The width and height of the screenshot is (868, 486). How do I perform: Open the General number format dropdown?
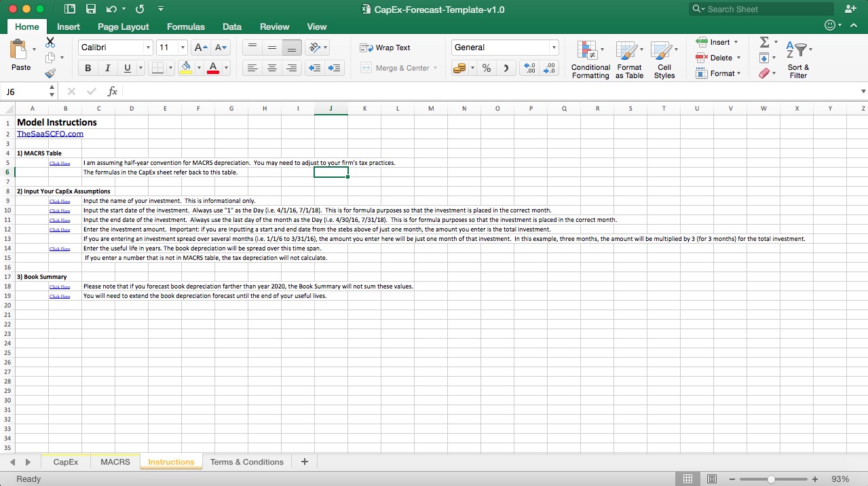pyautogui.click(x=554, y=48)
